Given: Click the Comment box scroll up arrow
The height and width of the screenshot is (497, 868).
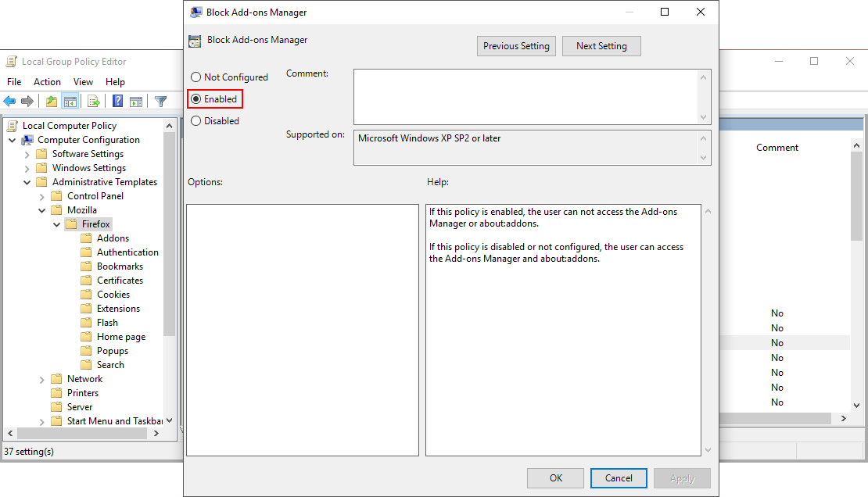Looking at the screenshot, I should coord(704,77).
